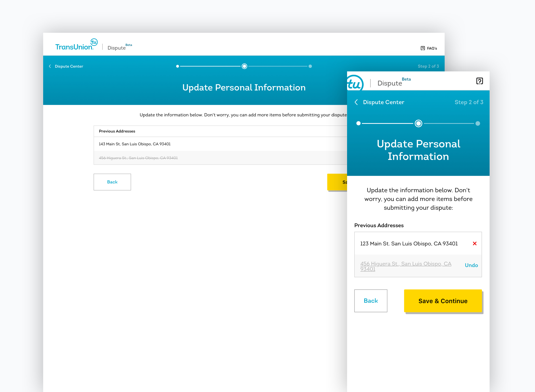Click the back arrow icon in mobile header
The height and width of the screenshot is (392, 535).
(x=356, y=102)
